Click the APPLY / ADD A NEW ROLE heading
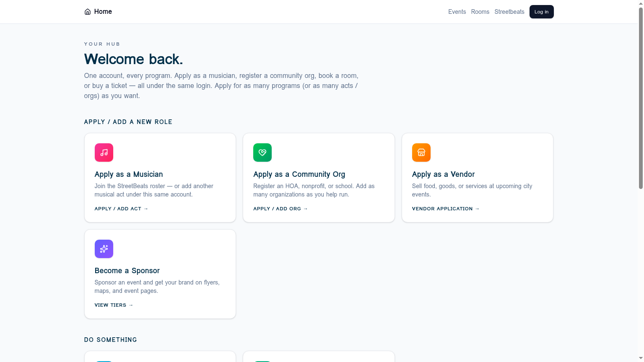 tap(128, 122)
